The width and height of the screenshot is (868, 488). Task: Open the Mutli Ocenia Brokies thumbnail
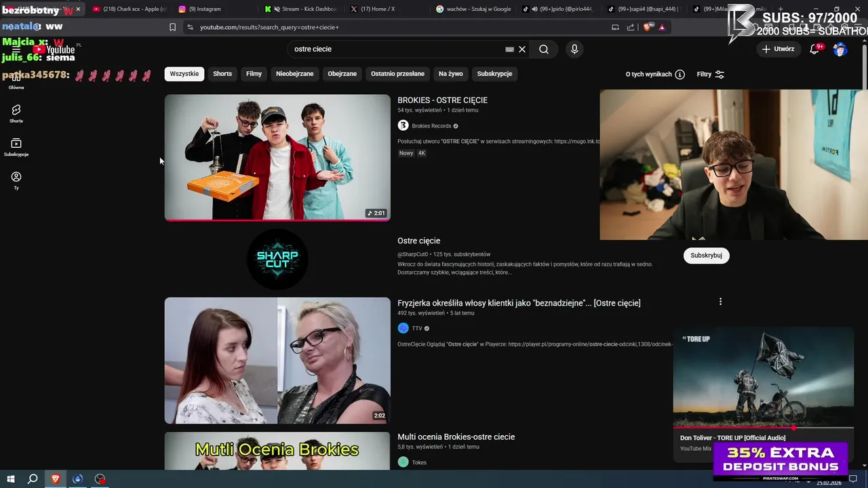coord(277,451)
